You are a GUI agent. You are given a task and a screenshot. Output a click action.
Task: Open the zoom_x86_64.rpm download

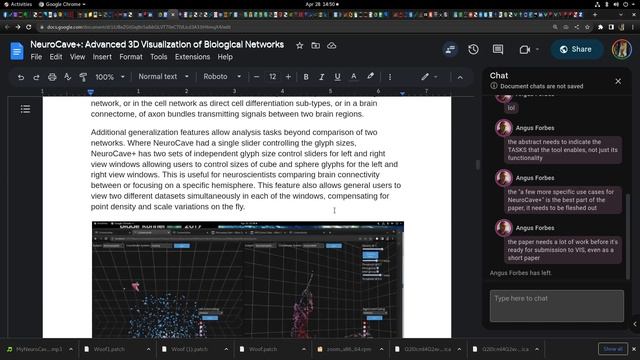(x=345, y=349)
